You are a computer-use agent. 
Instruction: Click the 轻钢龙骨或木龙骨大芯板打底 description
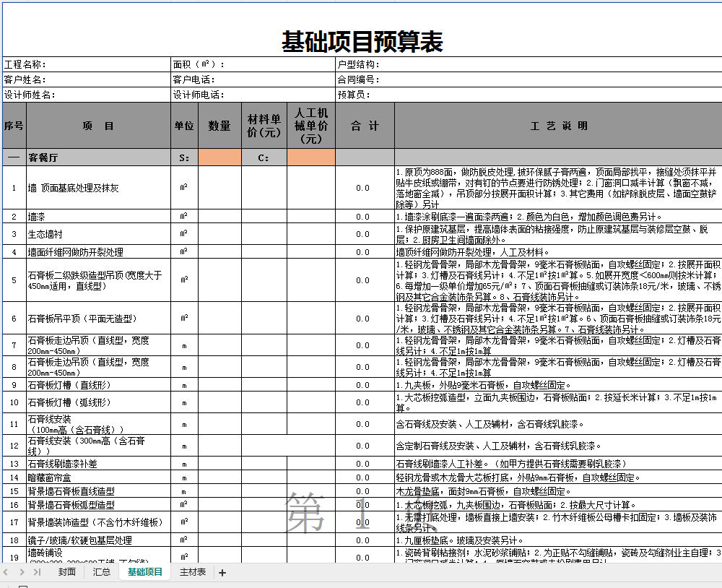tap(558, 477)
